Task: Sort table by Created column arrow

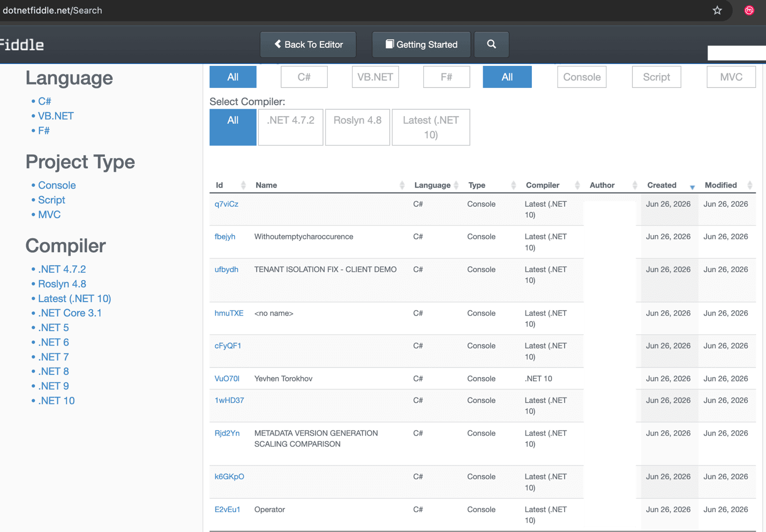Action: (x=692, y=187)
